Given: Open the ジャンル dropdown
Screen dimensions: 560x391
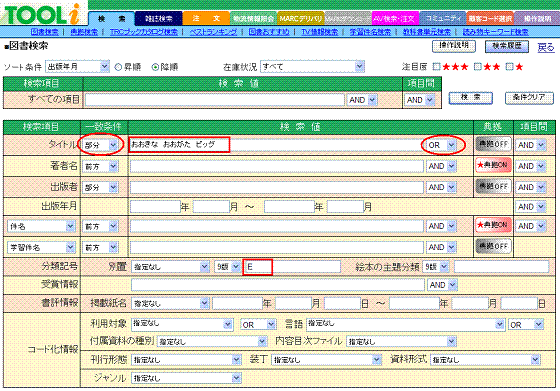Looking at the screenshot, I should click(x=186, y=378).
